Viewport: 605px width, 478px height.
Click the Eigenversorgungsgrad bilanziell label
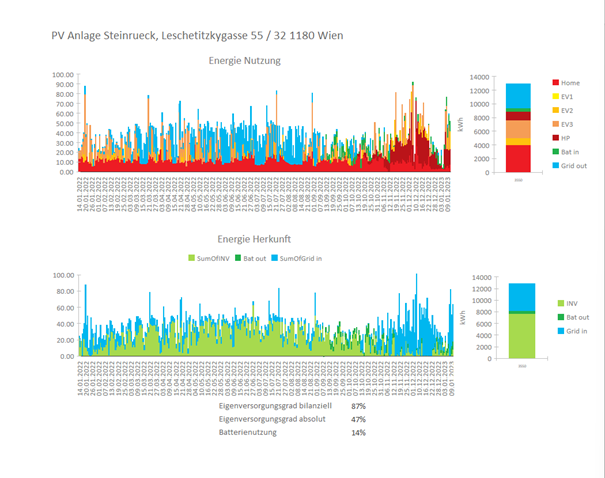click(273, 407)
